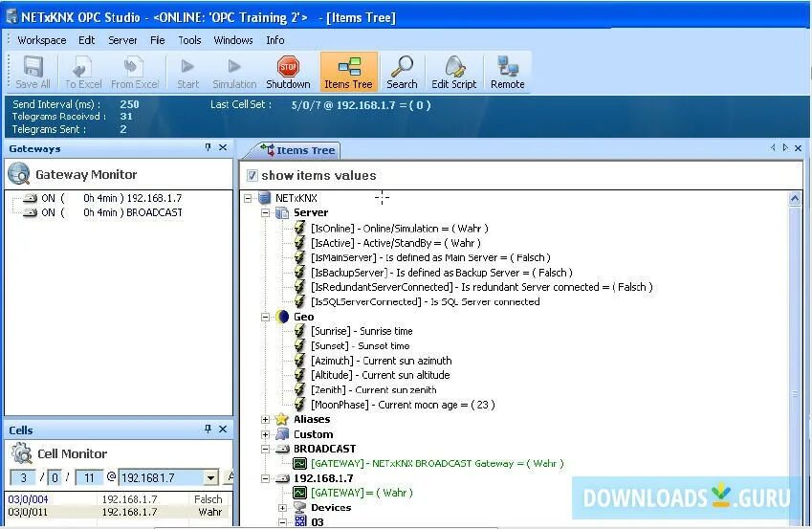Export with the To Excel icon
Viewport: 812px width, 529px height.
pos(83,72)
